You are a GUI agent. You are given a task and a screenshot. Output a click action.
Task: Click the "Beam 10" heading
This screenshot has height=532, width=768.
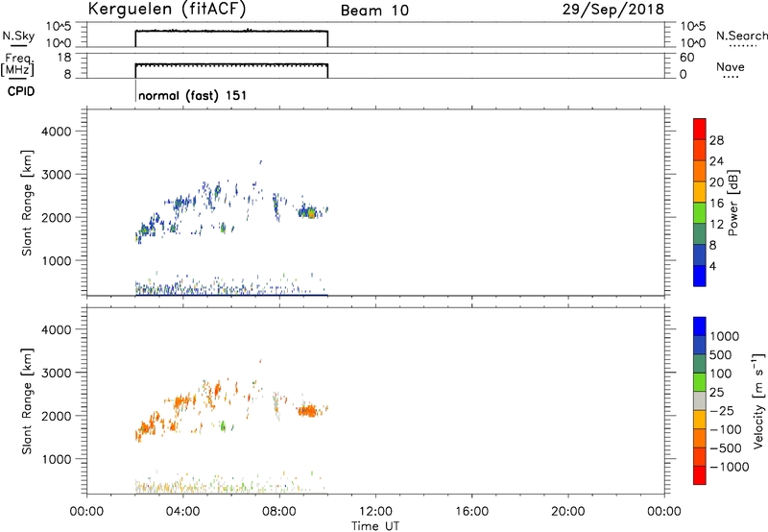tap(374, 11)
